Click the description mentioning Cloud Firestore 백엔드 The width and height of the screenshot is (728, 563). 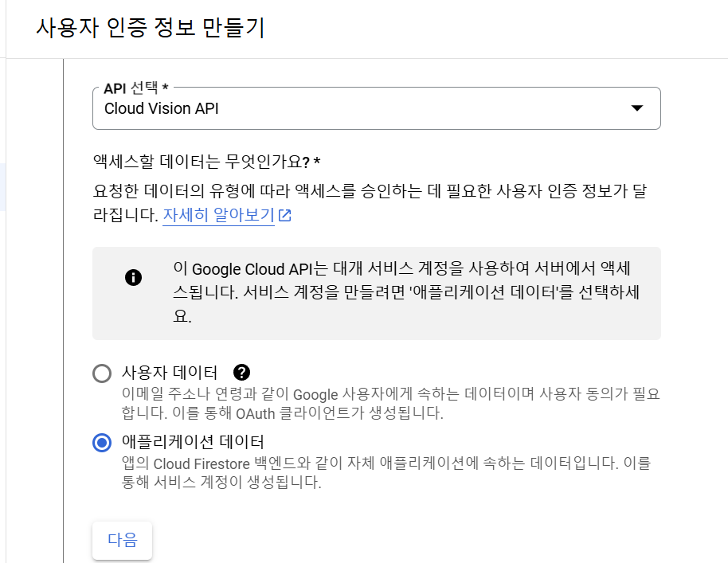click(386, 472)
